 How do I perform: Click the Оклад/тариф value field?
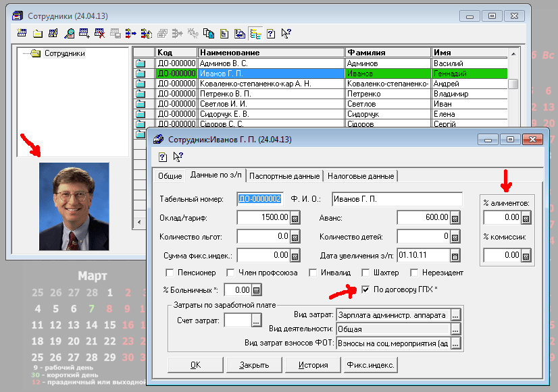[263, 217]
